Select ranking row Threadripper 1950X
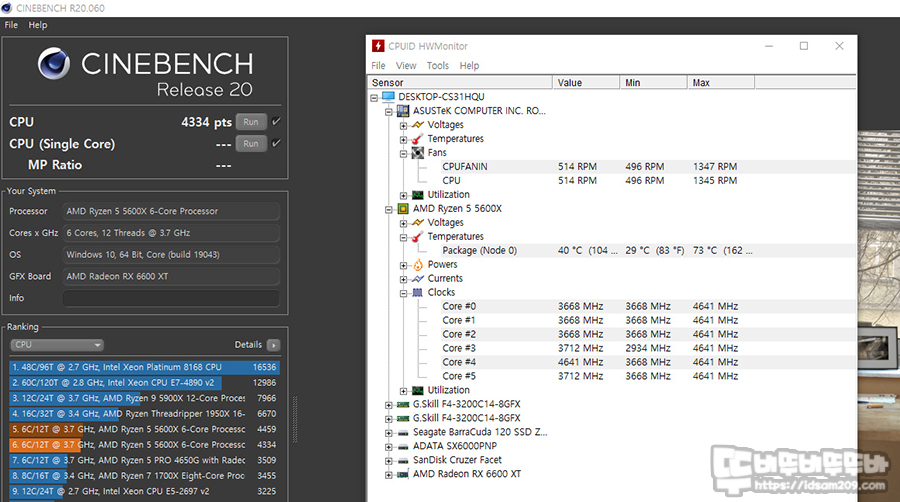900x502 pixels. coord(144,414)
